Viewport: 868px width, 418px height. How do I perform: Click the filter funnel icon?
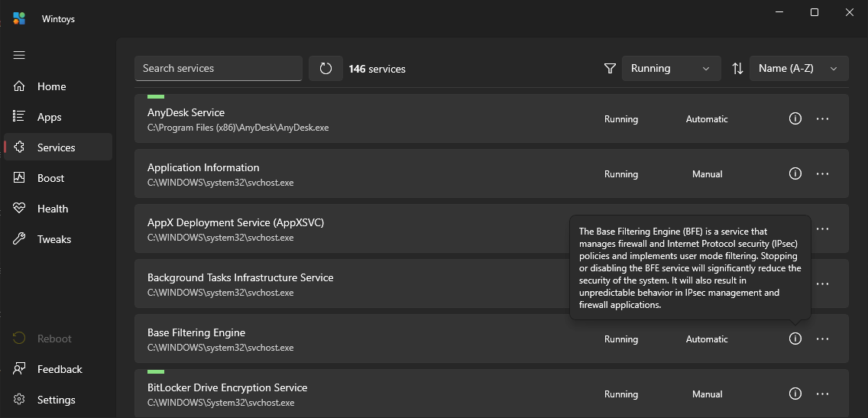click(x=610, y=69)
